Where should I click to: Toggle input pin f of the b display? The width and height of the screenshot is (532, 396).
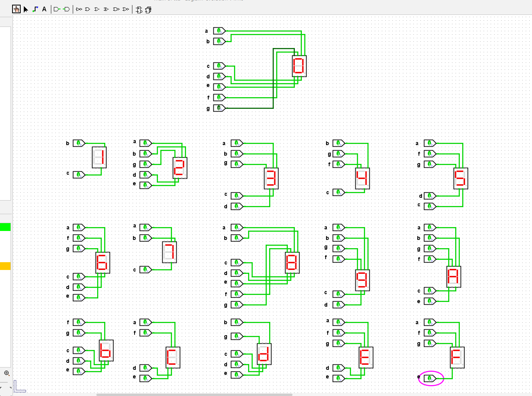pyautogui.click(x=79, y=322)
